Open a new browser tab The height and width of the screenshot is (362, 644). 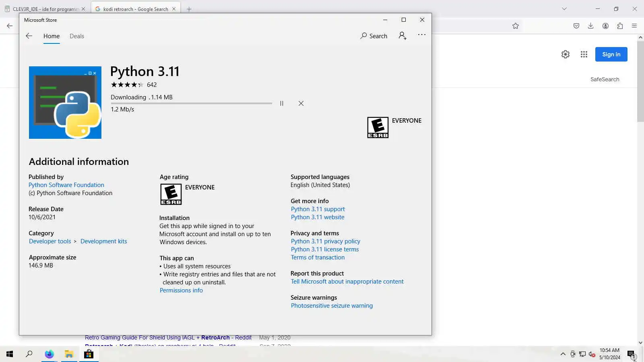[x=189, y=9]
